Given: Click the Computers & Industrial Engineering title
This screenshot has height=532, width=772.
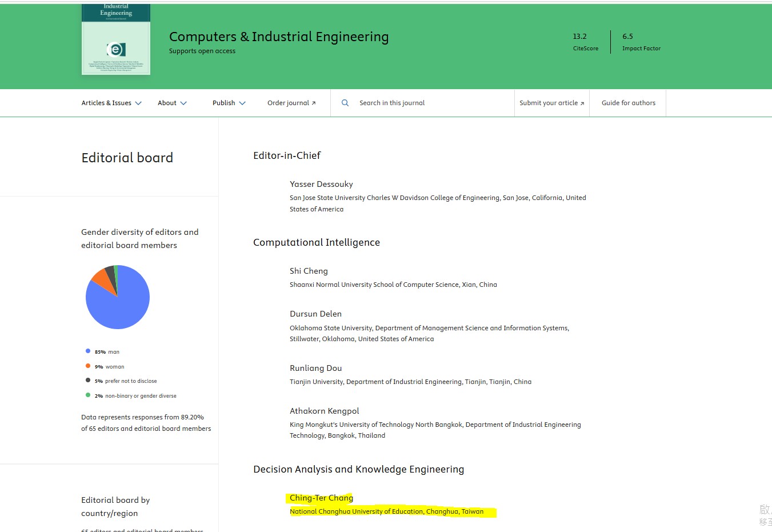Looking at the screenshot, I should [x=279, y=37].
